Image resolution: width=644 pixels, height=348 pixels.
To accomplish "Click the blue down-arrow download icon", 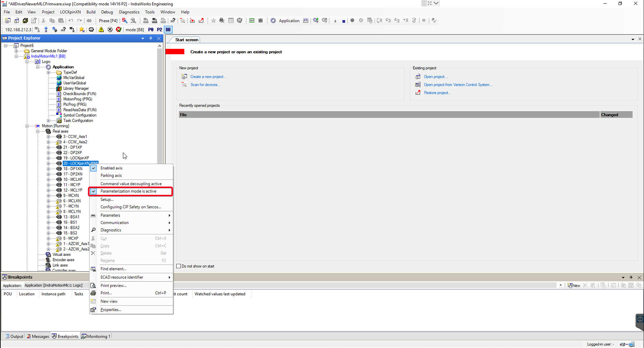I will (x=46, y=30).
